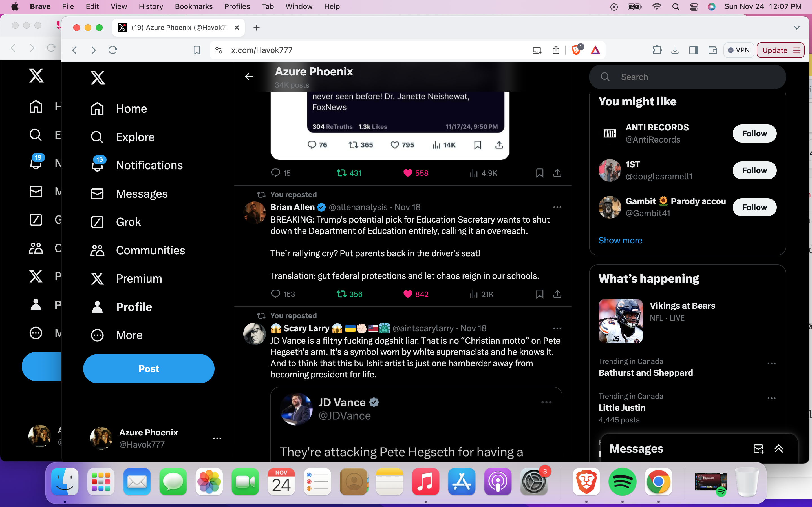The width and height of the screenshot is (812, 507).
Task: Enable browser extensions panel icon
Action: 656,50
